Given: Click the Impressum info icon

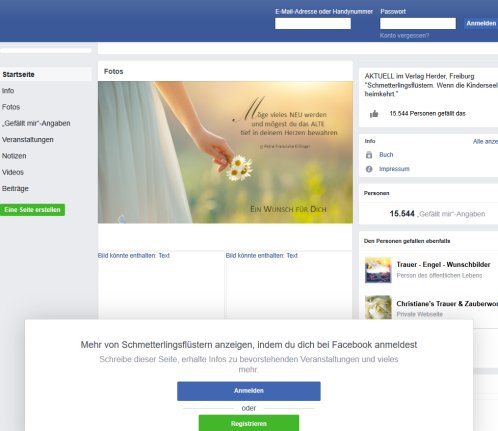Looking at the screenshot, I should 369,169.
